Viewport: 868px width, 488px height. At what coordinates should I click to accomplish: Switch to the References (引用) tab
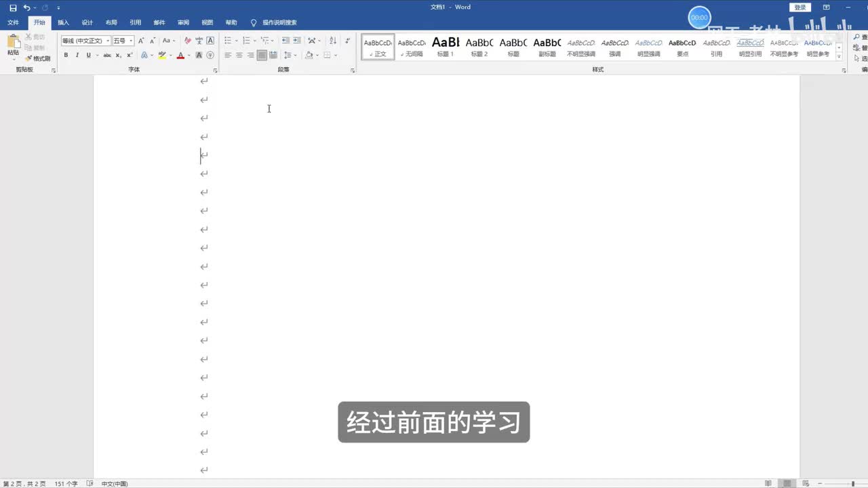pos(136,22)
